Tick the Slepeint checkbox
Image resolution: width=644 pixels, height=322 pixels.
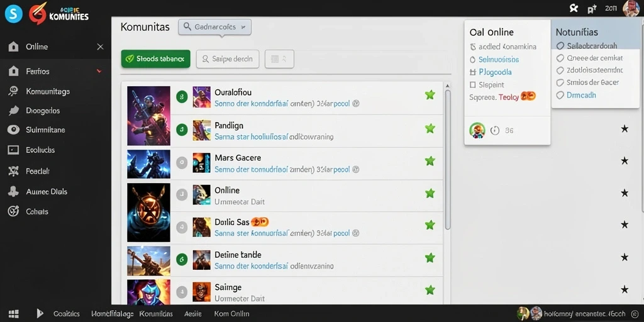(x=472, y=85)
